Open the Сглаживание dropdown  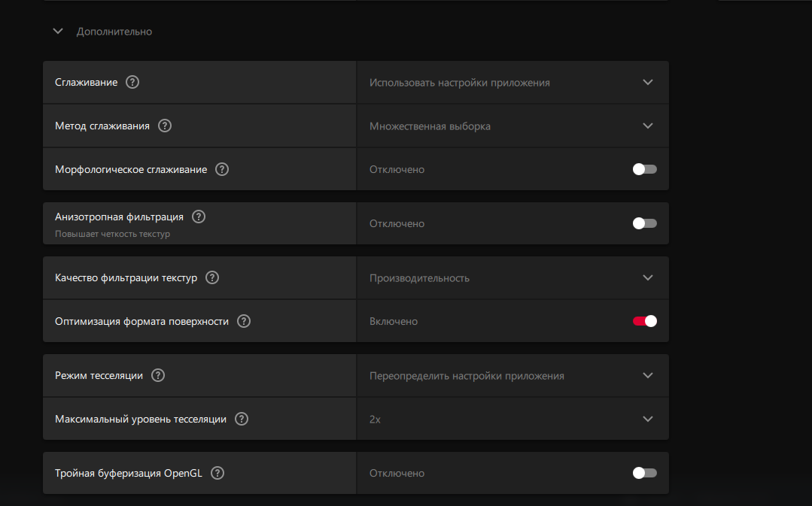coord(512,82)
